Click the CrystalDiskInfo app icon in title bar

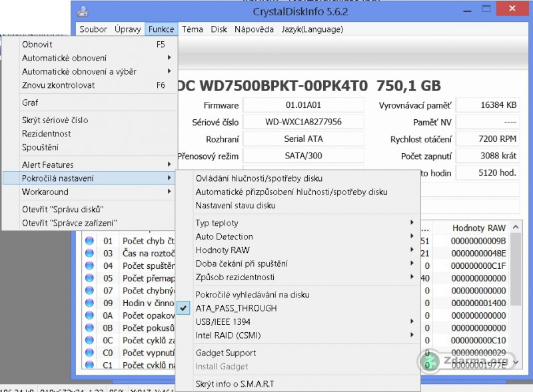83,11
